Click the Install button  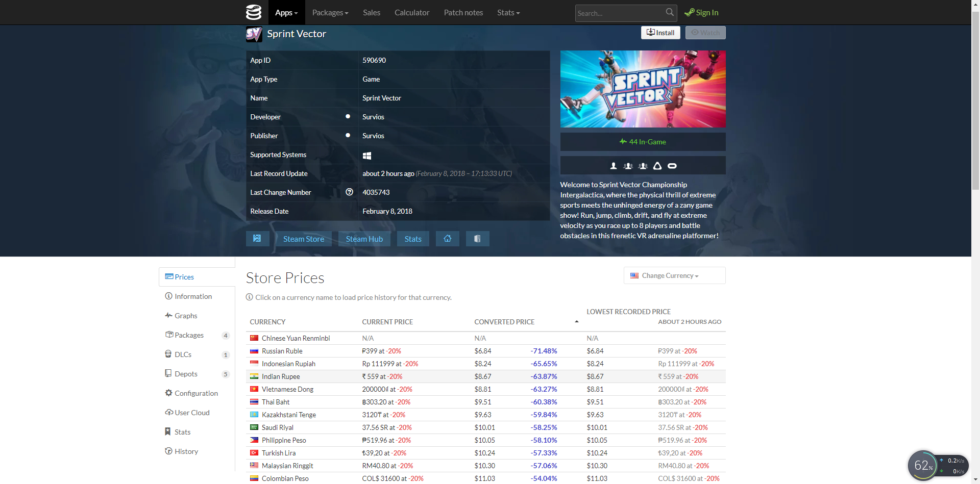point(660,33)
